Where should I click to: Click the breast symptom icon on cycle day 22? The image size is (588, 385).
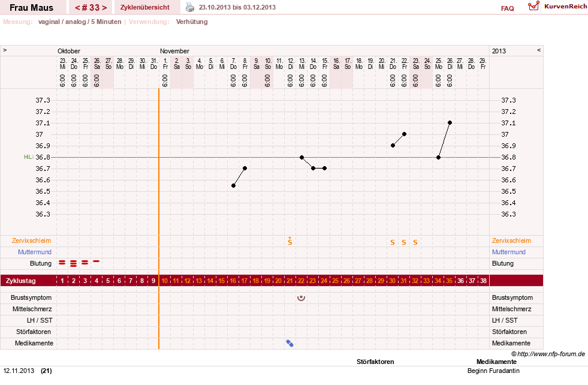pyautogui.click(x=301, y=298)
